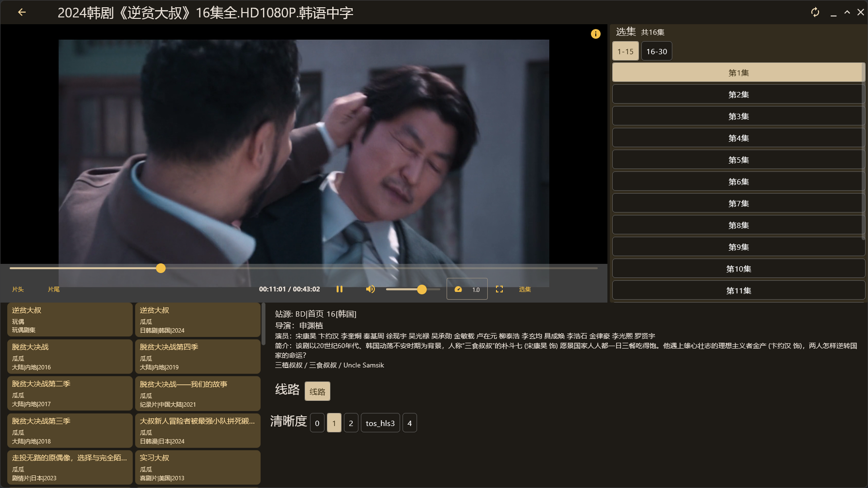Set intro skip with 片头
The height and width of the screenshot is (488, 868).
[x=18, y=289]
